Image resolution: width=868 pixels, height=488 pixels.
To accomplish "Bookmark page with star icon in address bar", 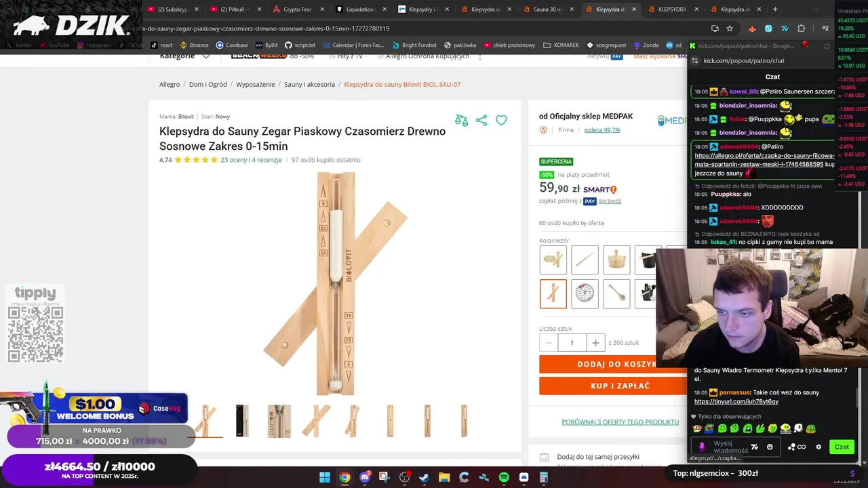I will tap(730, 28).
